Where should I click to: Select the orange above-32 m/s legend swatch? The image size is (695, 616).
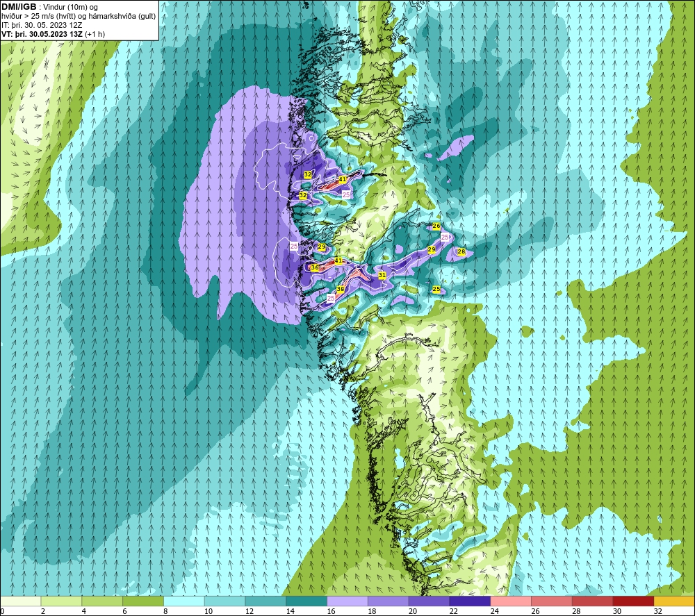tap(674, 601)
